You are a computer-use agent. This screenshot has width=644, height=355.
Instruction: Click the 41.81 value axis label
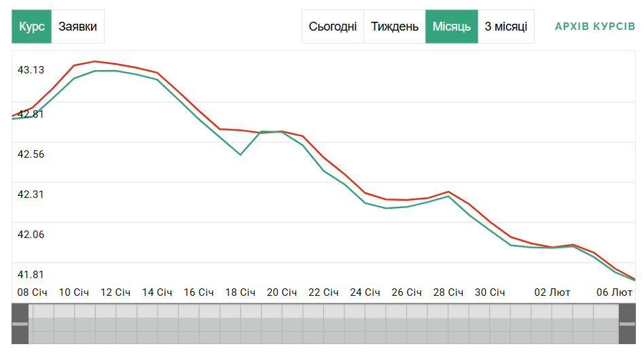[x=31, y=275]
